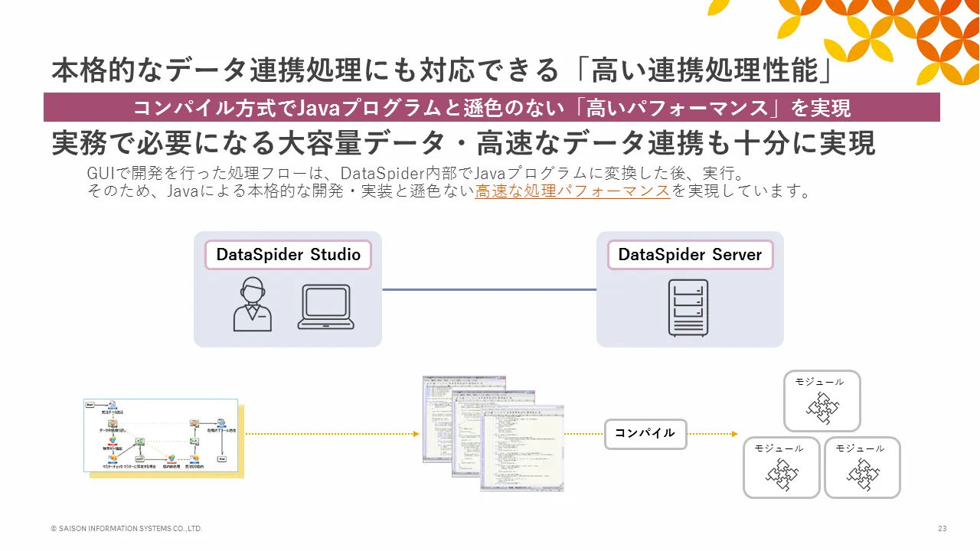Image resolution: width=980 pixels, height=551 pixels.
Task: Open the 高速な処理パフォーマンス link
Action: pos(573,191)
